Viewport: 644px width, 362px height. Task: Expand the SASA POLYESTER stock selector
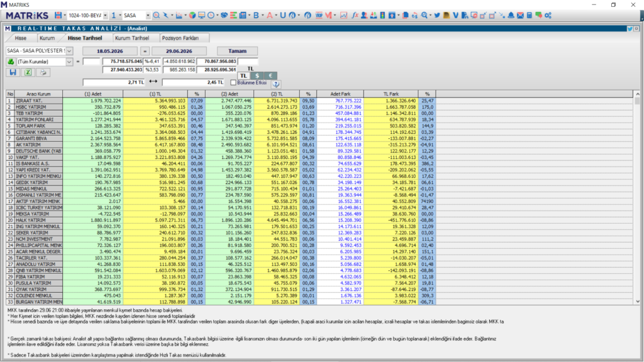(69, 51)
